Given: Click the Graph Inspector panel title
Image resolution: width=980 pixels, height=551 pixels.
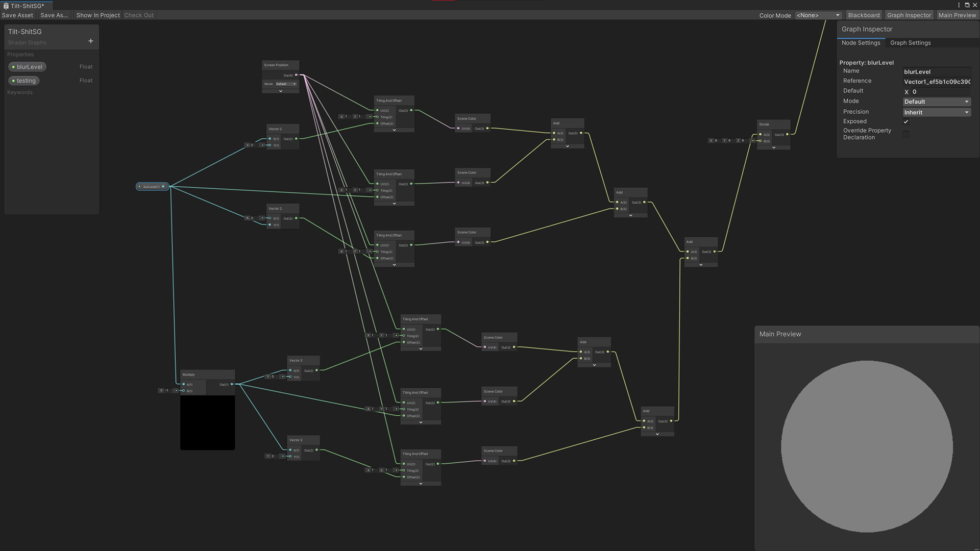Looking at the screenshot, I should pos(867,29).
